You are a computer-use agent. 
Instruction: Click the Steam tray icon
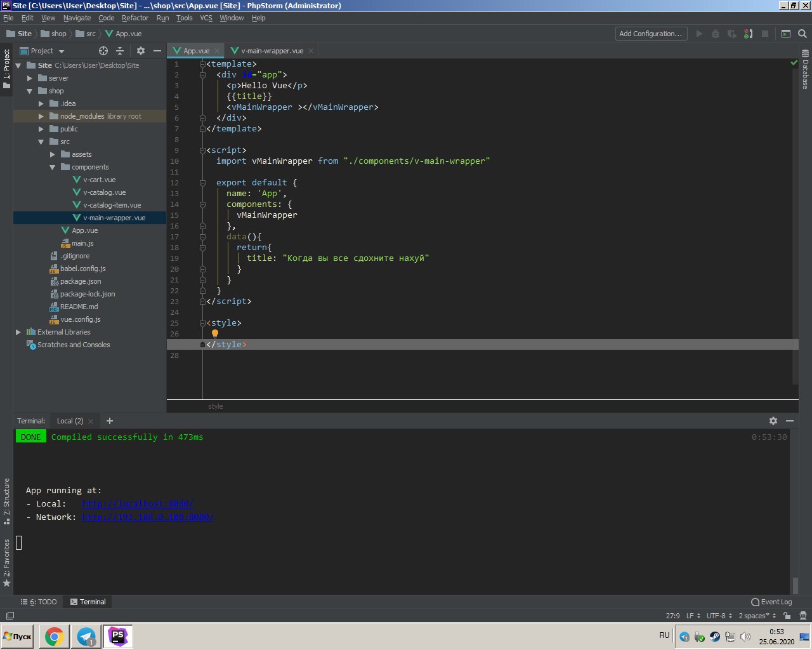tap(715, 637)
